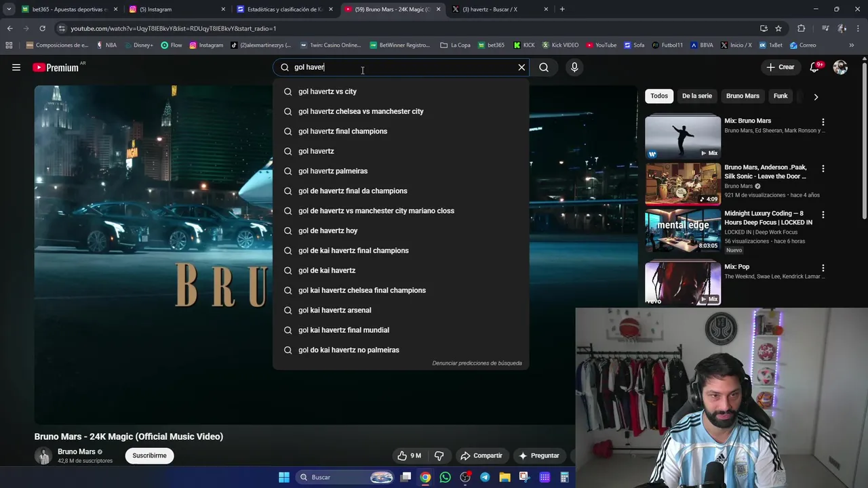Select suggestion 'gol havertz palmeiras'
868x488 pixels.
coord(401,171)
